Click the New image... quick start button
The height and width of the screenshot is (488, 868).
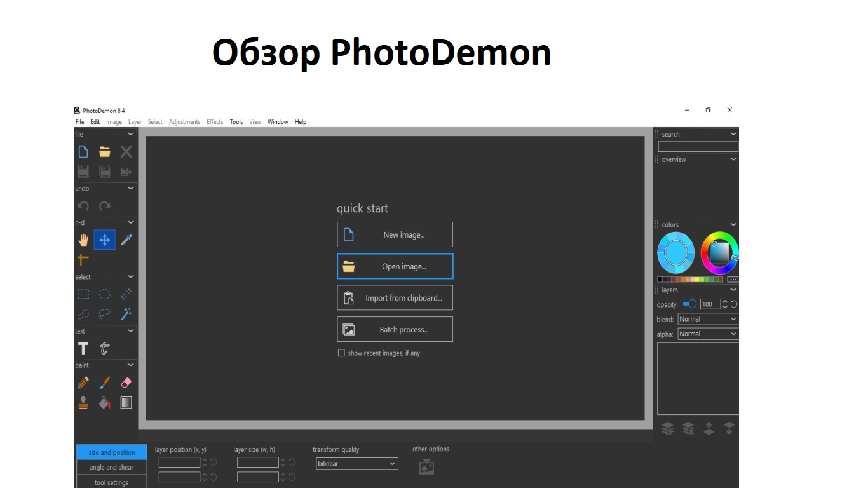[x=395, y=234]
